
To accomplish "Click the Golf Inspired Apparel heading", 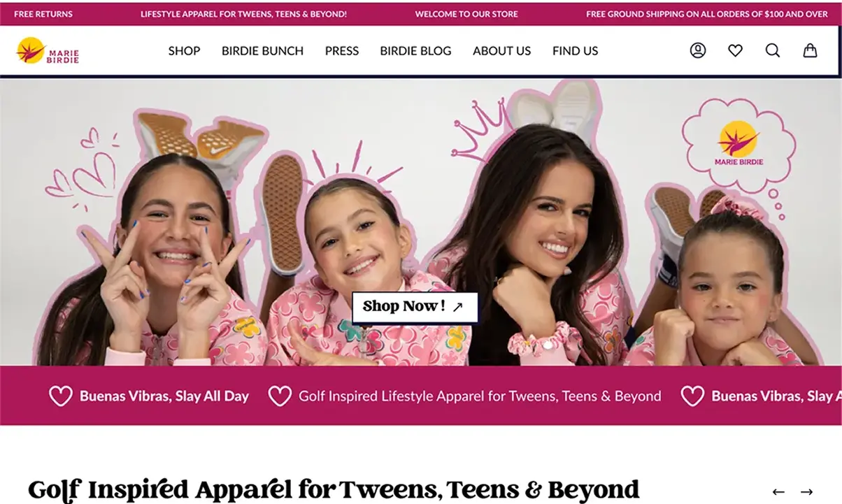I will pos(334,489).
